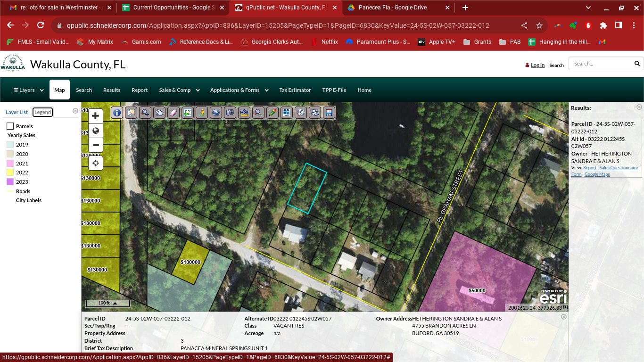
Task: Open the Results menu item
Action: point(112,90)
